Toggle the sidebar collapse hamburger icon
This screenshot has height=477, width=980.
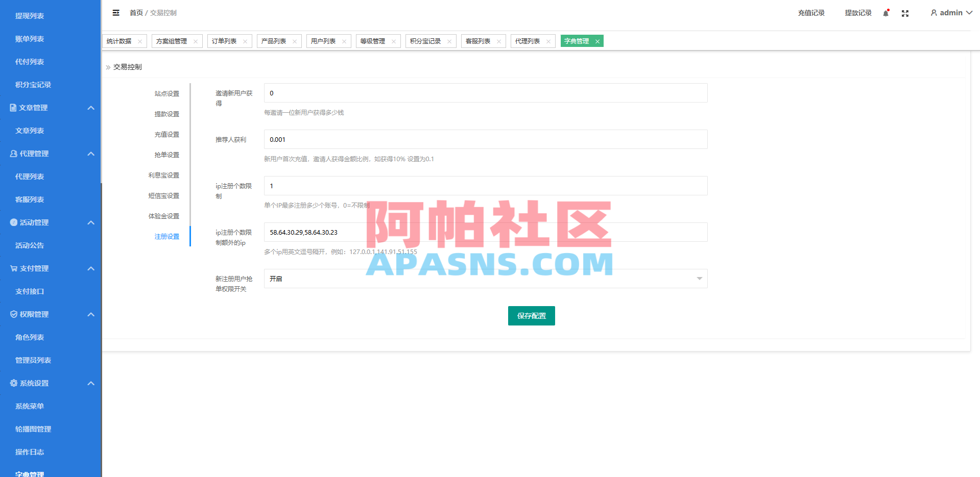click(116, 13)
